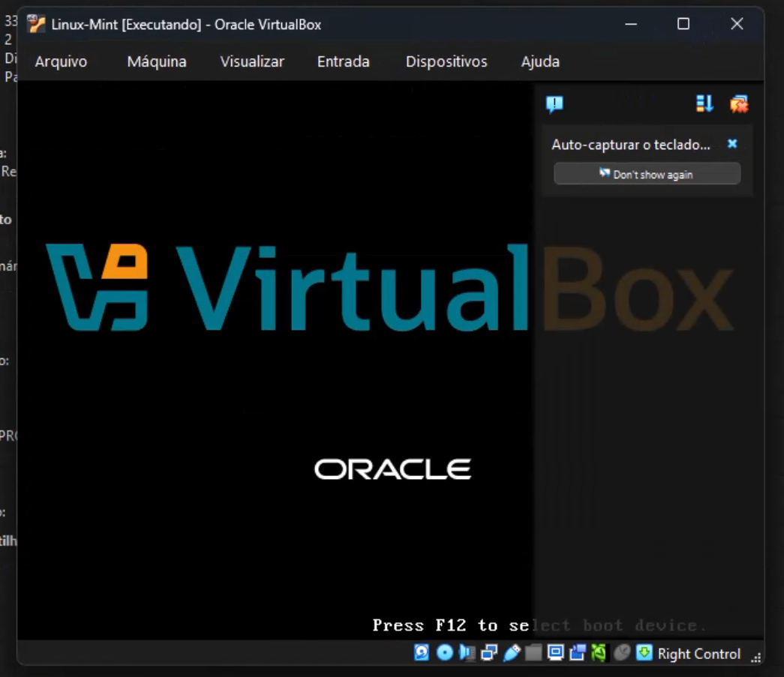Click the keyboard capture green arrow icon
The image size is (784, 677).
pos(644,652)
